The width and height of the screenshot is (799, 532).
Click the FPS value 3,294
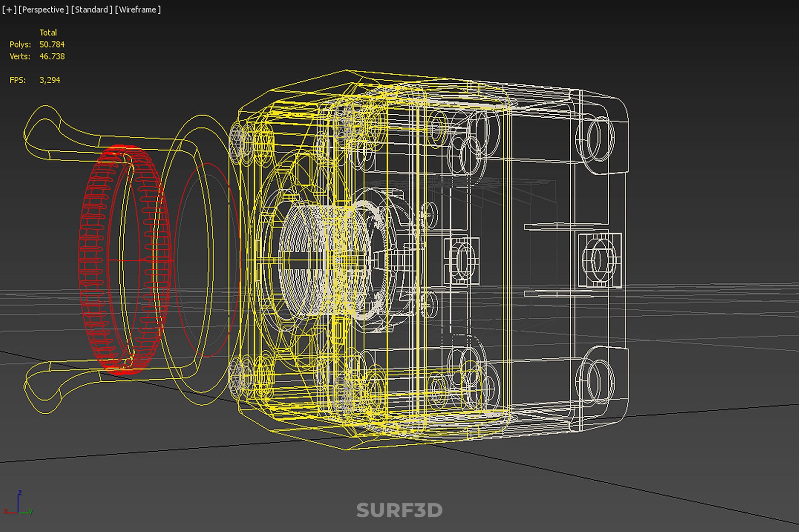coord(50,80)
